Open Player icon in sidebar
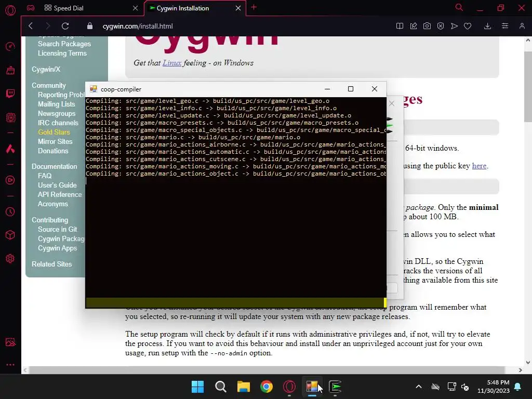 click(x=10, y=180)
